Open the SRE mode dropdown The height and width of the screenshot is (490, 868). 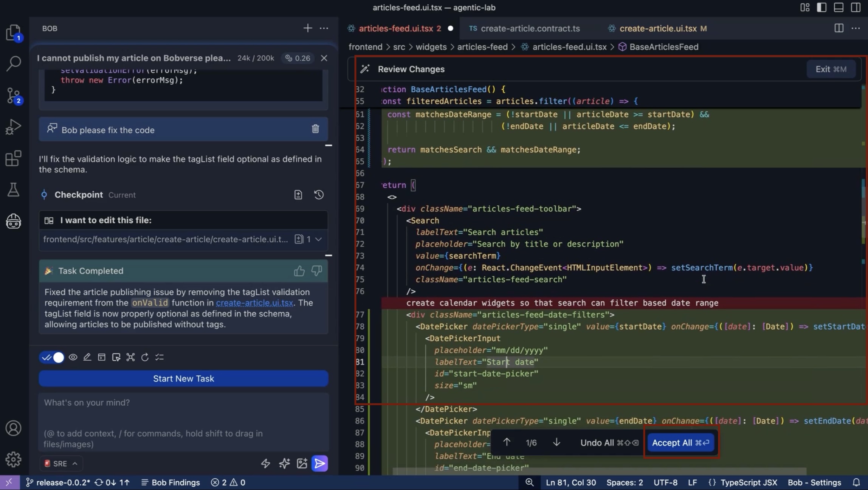(61, 464)
